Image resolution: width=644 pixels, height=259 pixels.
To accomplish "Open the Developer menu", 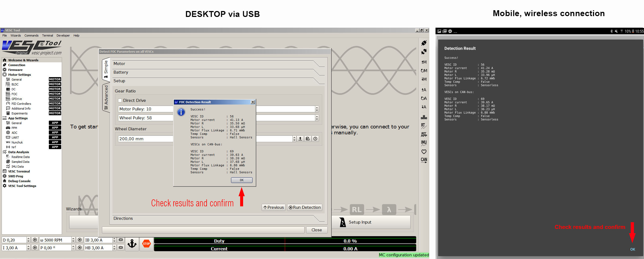I will (63, 35).
